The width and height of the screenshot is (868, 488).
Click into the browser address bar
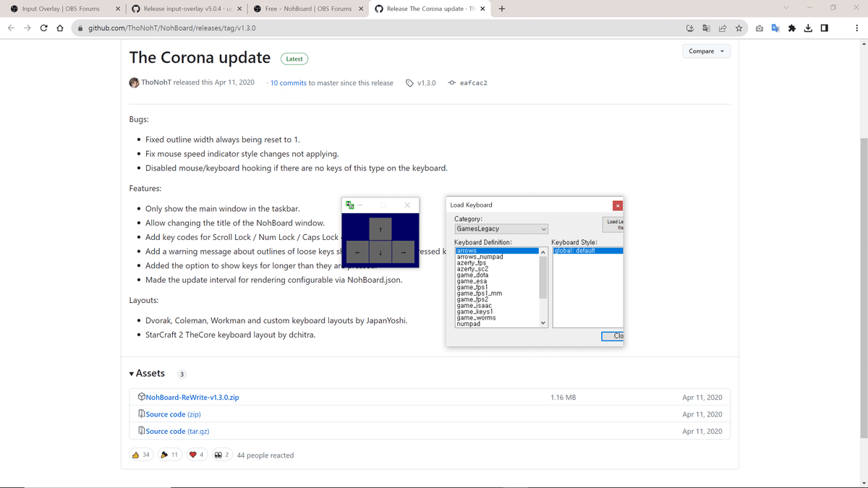coord(383,28)
